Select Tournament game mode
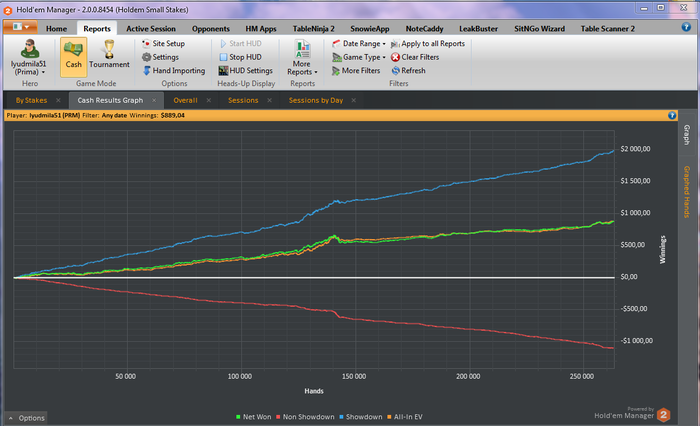Image resolution: width=700 pixels, height=426 pixels. point(109,54)
